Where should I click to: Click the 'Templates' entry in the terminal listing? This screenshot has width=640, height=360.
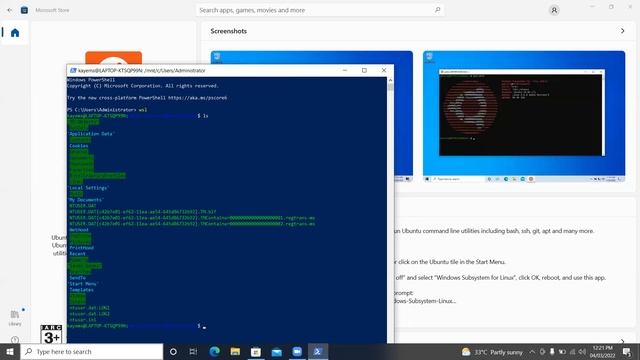coord(82,289)
